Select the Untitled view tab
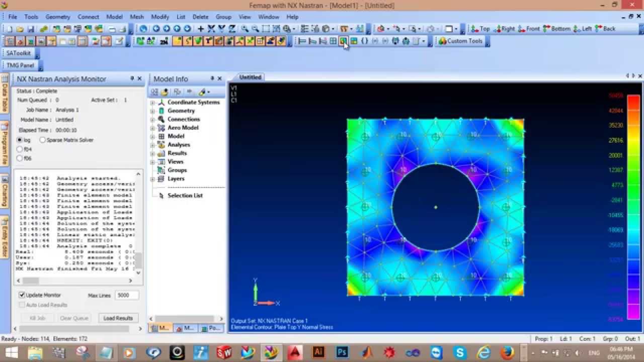The height and width of the screenshot is (362, 644). tap(250, 77)
